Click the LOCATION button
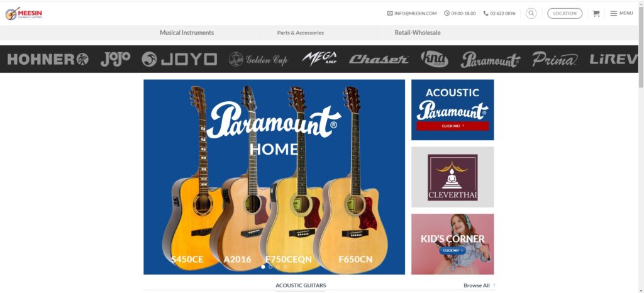The image size is (644, 293). pos(565,13)
